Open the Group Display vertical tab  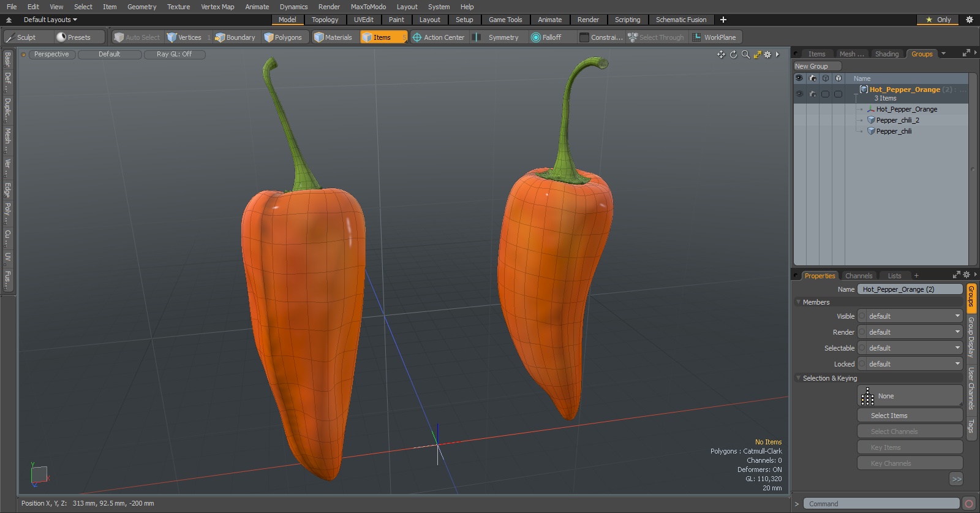click(971, 337)
